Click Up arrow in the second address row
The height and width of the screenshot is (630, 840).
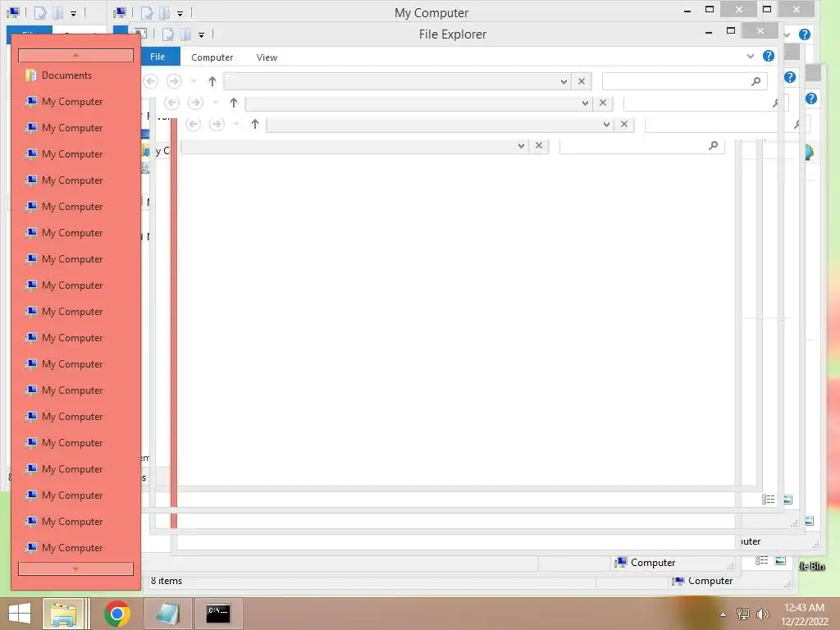(234, 103)
